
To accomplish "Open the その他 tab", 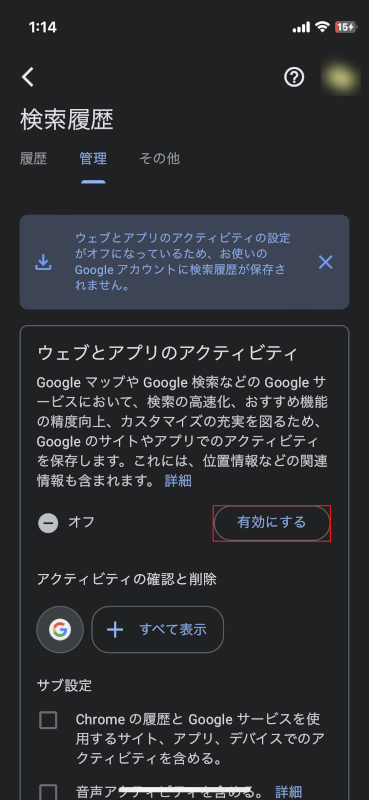I will [160, 159].
